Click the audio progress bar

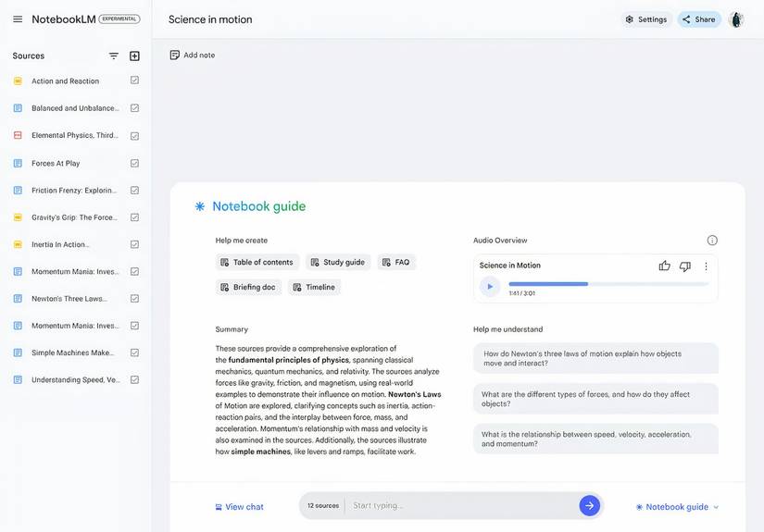(x=608, y=284)
